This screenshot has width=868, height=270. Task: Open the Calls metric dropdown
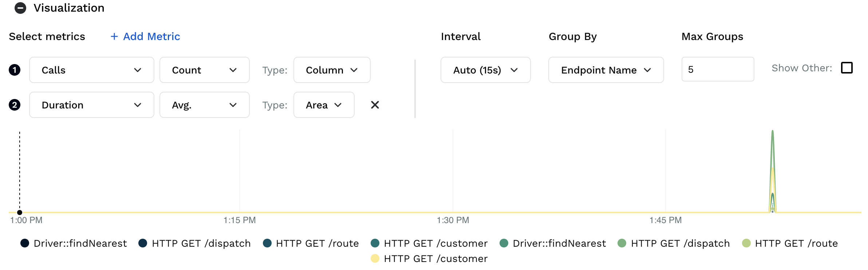tap(91, 70)
